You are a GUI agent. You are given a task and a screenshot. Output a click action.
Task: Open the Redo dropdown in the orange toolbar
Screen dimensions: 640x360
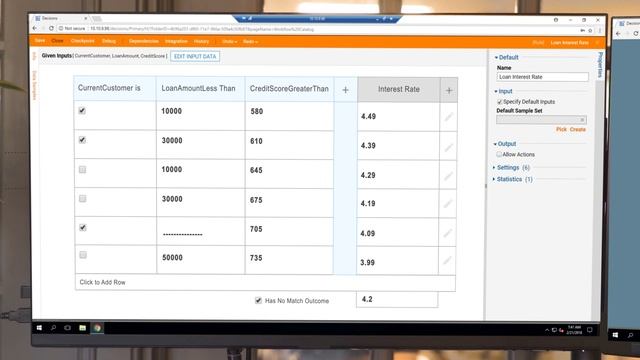tap(250, 42)
